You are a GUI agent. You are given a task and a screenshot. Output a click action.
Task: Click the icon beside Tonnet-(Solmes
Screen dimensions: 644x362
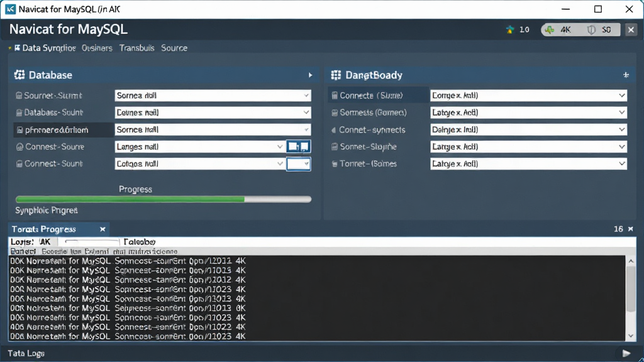[x=335, y=164]
